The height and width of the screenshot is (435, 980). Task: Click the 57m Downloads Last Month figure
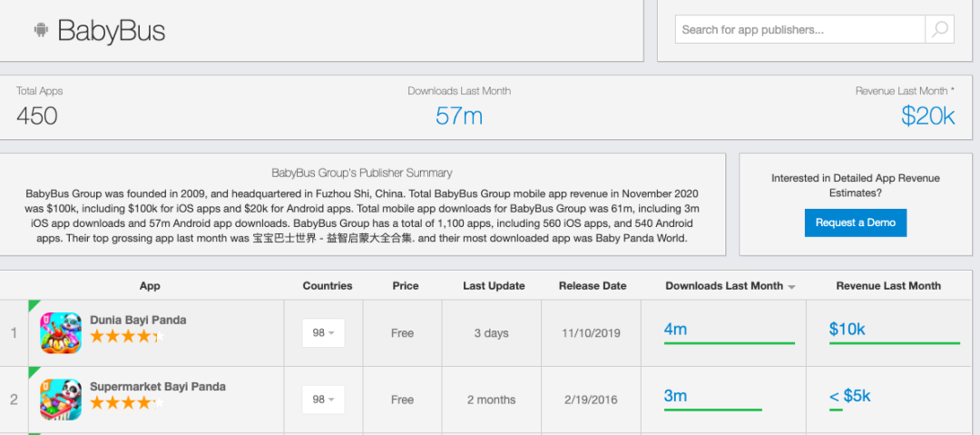tap(459, 115)
